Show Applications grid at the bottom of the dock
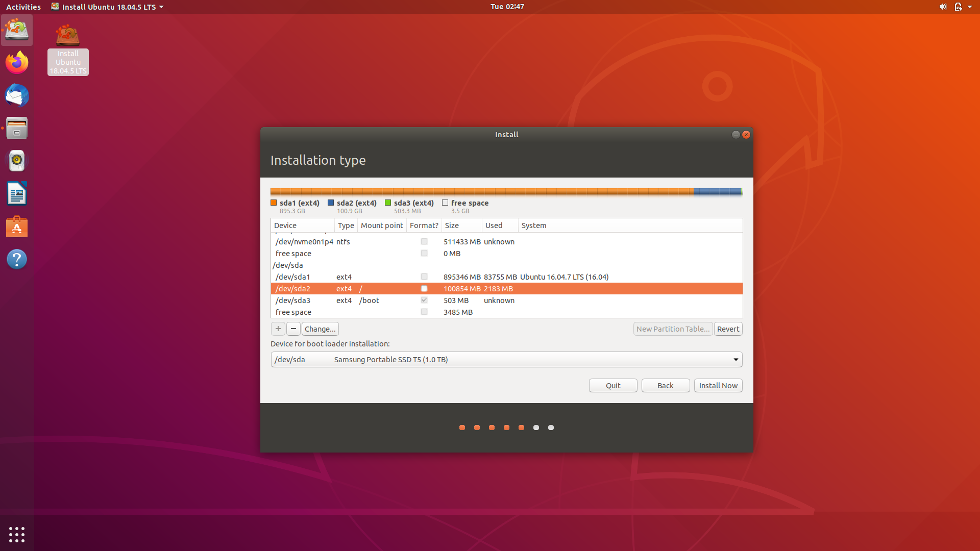 17,534
